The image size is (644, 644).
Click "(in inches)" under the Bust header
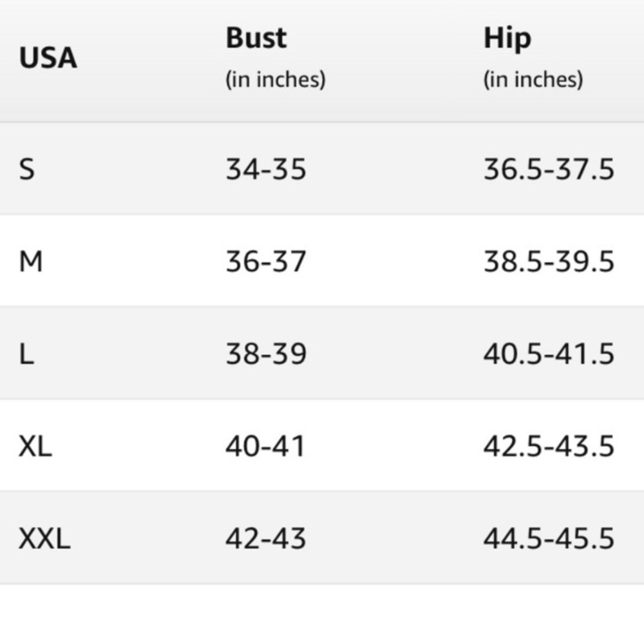[x=275, y=80]
